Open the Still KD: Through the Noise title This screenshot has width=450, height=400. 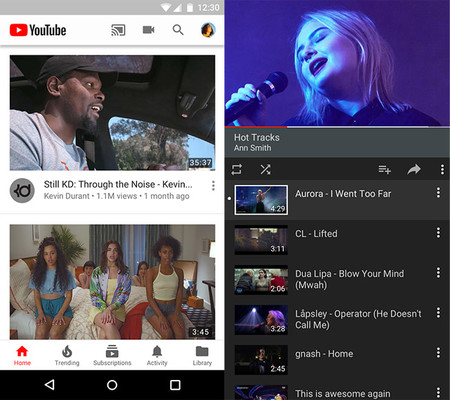point(118,184)
